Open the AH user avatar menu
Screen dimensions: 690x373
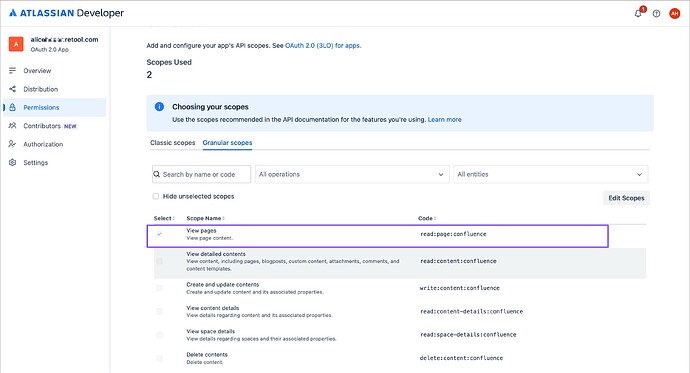point(675,14)
